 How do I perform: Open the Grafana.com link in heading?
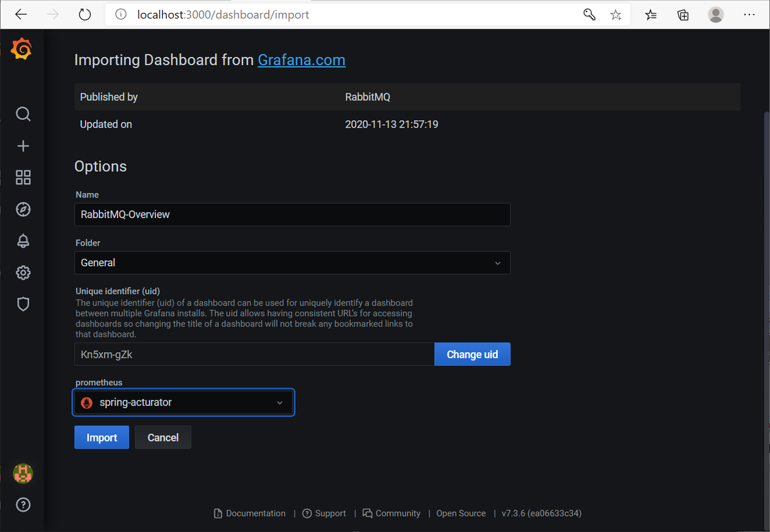coord(302,60)
